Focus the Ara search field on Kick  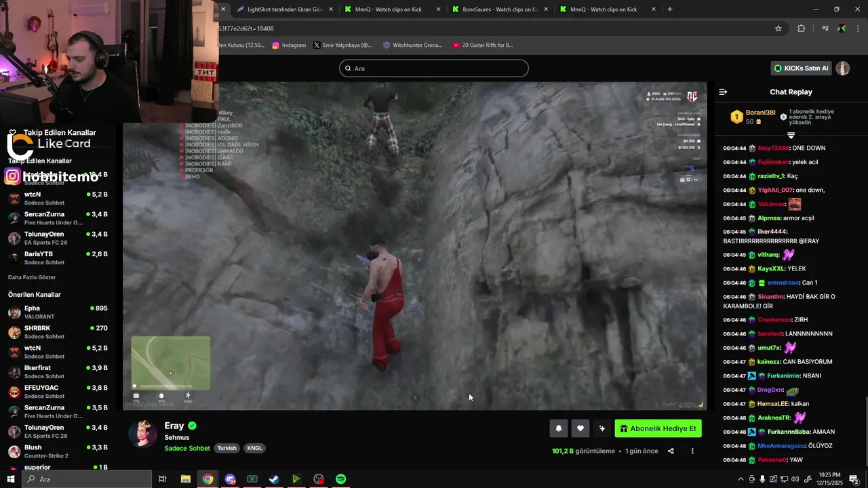(434, 68)
